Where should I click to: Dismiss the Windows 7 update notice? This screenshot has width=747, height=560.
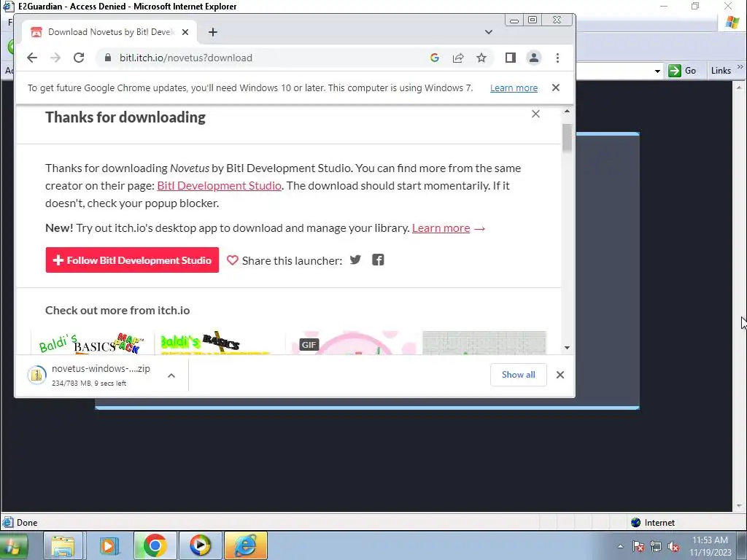point(555,87)
